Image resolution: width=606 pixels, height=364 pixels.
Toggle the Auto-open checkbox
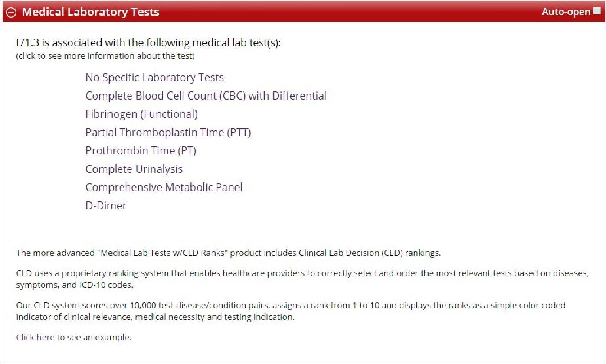[x=597, y=11]
